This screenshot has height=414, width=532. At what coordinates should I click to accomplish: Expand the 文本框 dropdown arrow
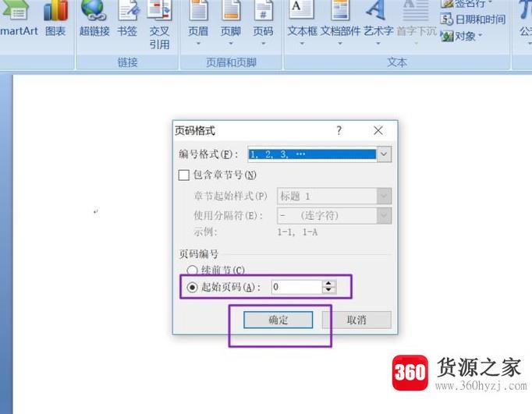click(x=302, y=44)
